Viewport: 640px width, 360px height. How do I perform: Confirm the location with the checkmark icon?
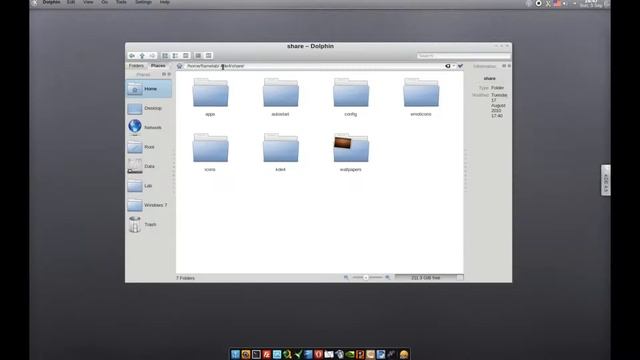460,66
